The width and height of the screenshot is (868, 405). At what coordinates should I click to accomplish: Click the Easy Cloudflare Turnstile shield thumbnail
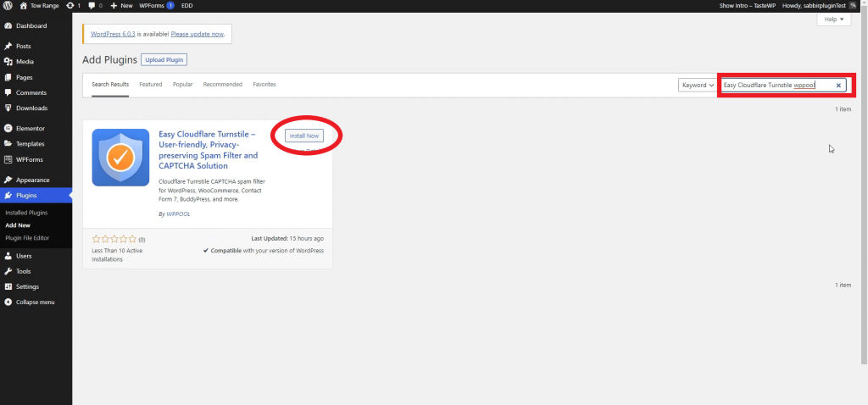120,158
